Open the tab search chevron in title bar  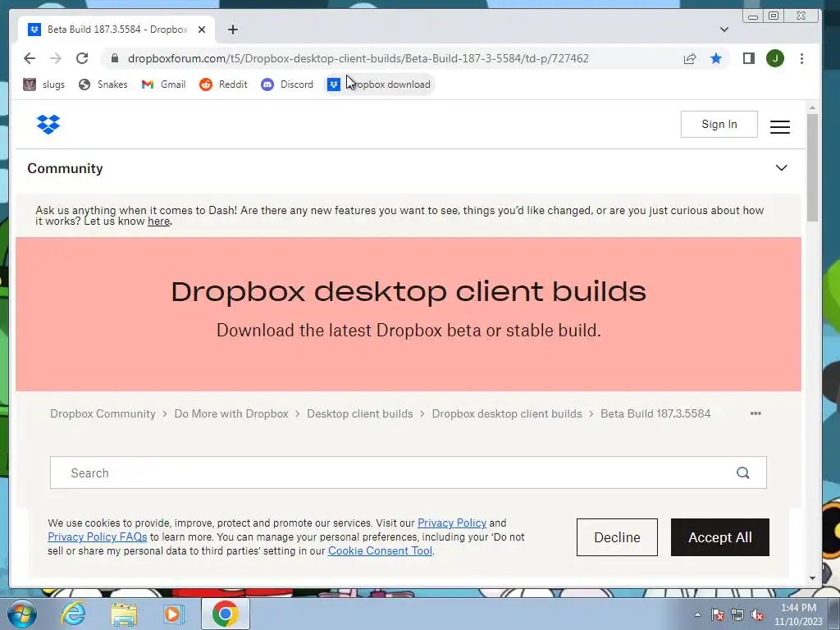(724, 30)
